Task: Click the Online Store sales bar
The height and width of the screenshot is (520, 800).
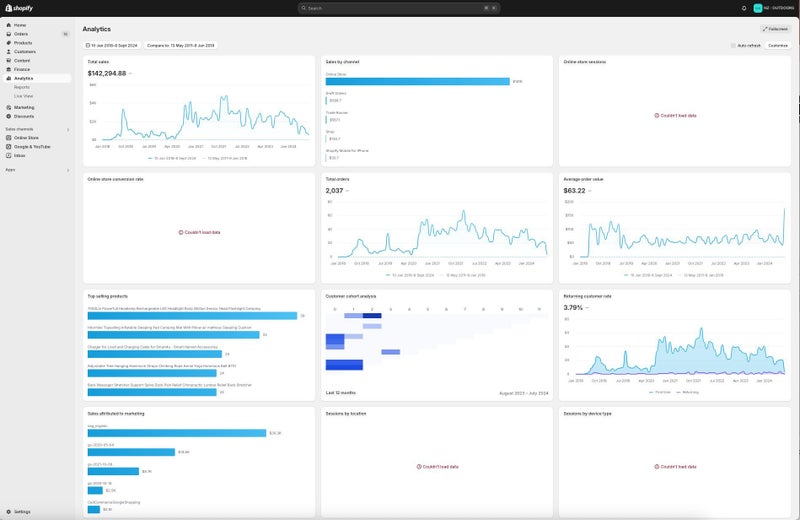Action: point(417,81)
